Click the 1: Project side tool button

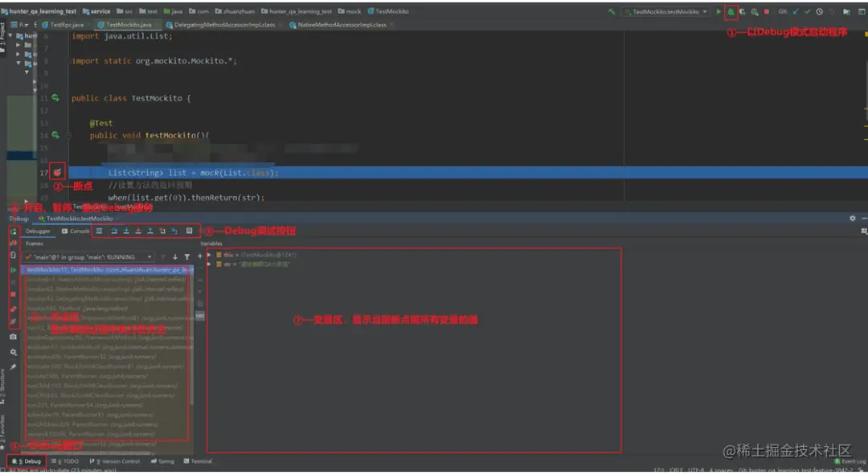[x=3, y=38]
